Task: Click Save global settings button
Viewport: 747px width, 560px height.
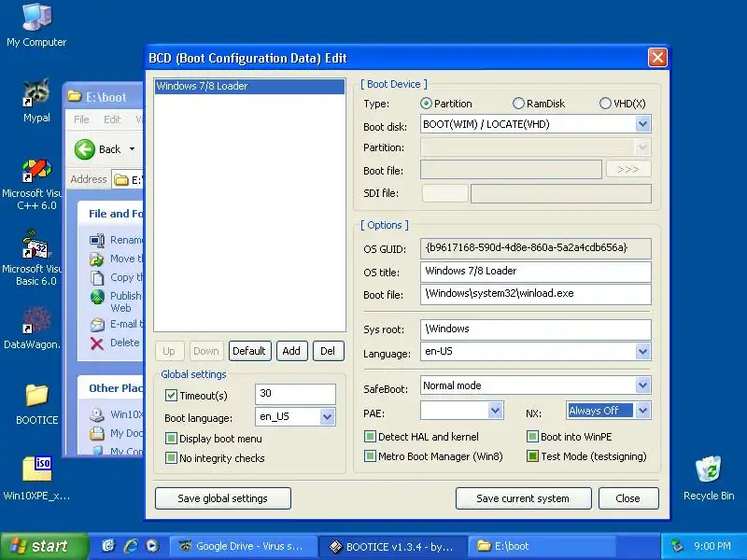Action: pos(223,498)
